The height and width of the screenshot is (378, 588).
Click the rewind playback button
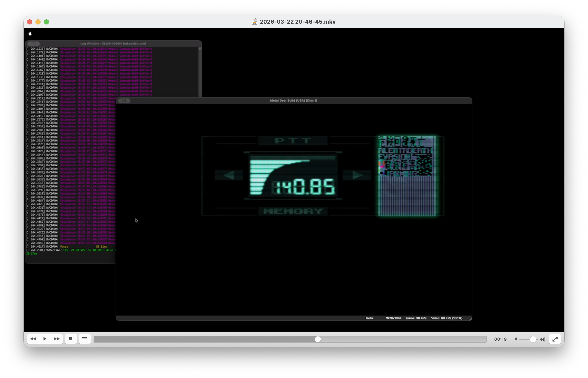point(33,339)
